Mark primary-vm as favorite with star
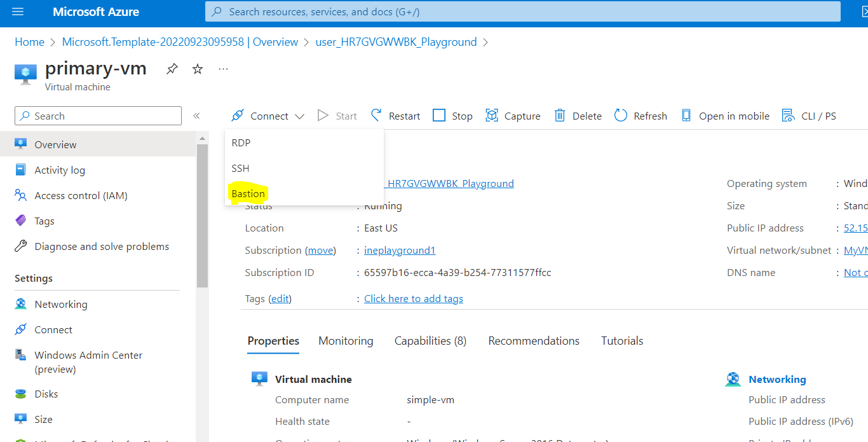Image resolution: width=868 pixels, height=442 pixels. (198, 69)
